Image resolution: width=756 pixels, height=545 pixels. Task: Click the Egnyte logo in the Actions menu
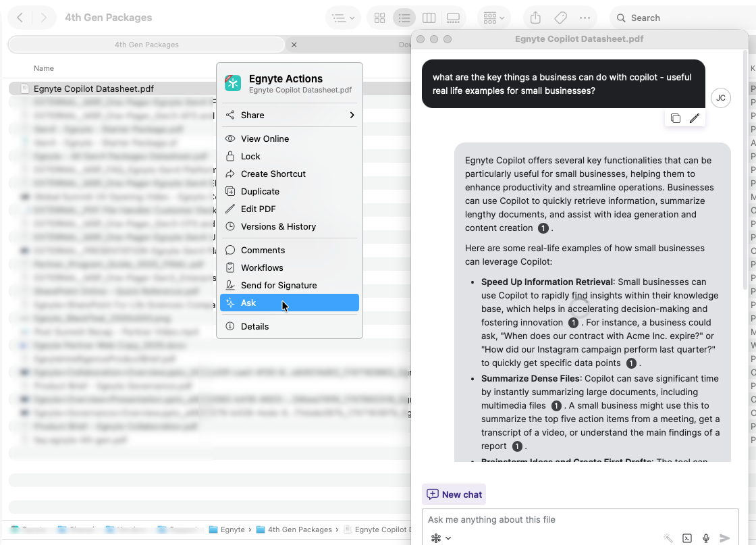pos(233,84)
